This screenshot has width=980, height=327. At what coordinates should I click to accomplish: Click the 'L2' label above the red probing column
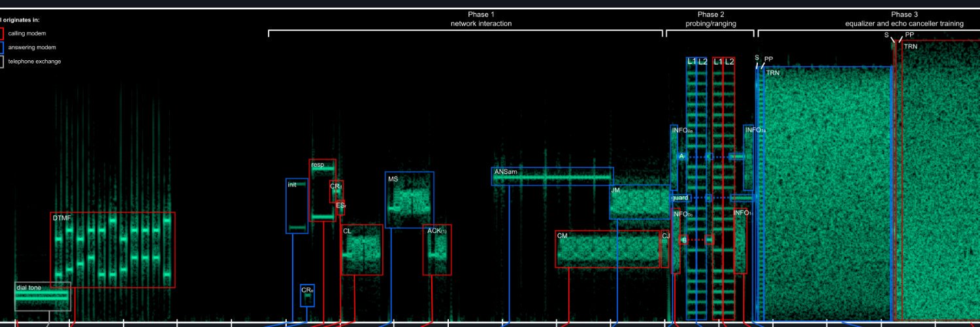pos(729,61)
